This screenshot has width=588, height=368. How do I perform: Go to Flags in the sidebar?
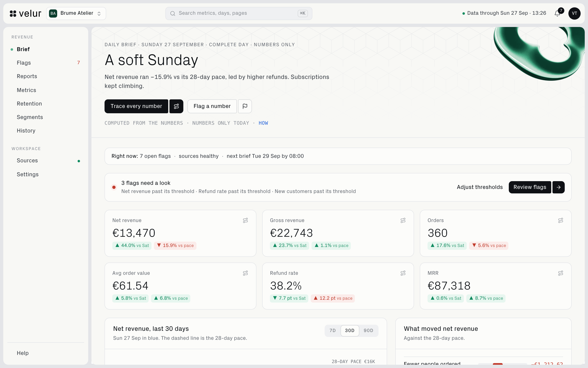(x=46, y=63)
